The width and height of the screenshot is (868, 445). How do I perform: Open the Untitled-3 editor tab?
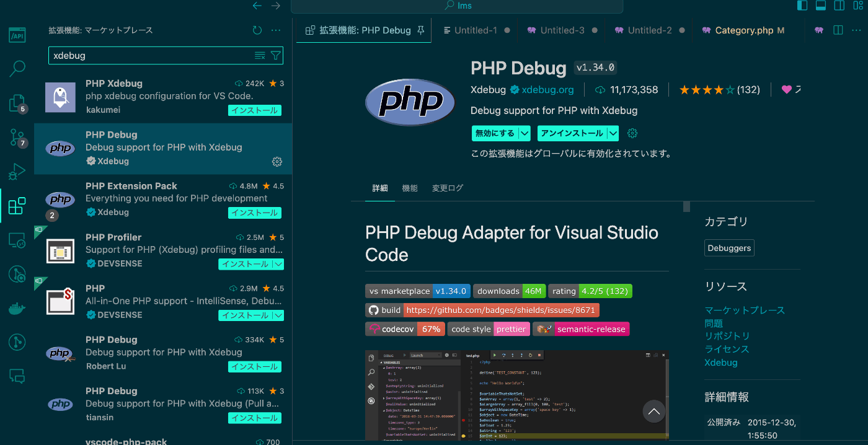[562, 30]
